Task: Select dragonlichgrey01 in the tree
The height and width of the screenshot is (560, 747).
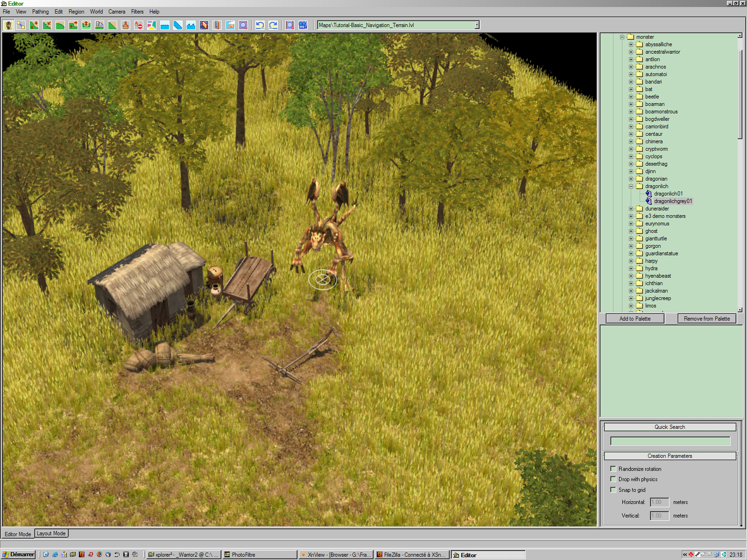Action: (673, 201)
